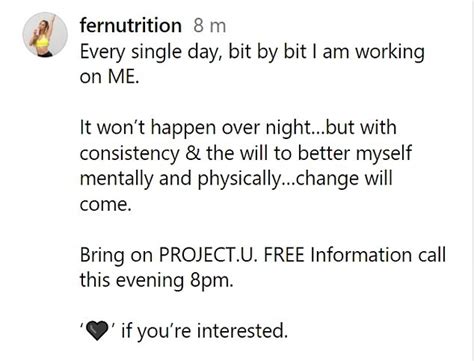Click the word 'come.' in the caption
Screen dimensions: 474x361
click(x=106, y=204)
